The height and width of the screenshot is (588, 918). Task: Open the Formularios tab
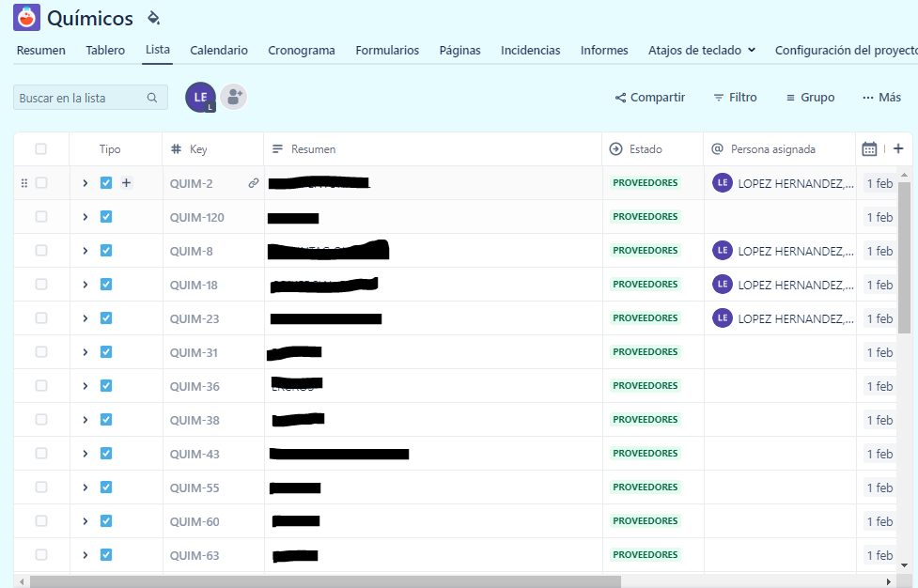coord(387,51)
